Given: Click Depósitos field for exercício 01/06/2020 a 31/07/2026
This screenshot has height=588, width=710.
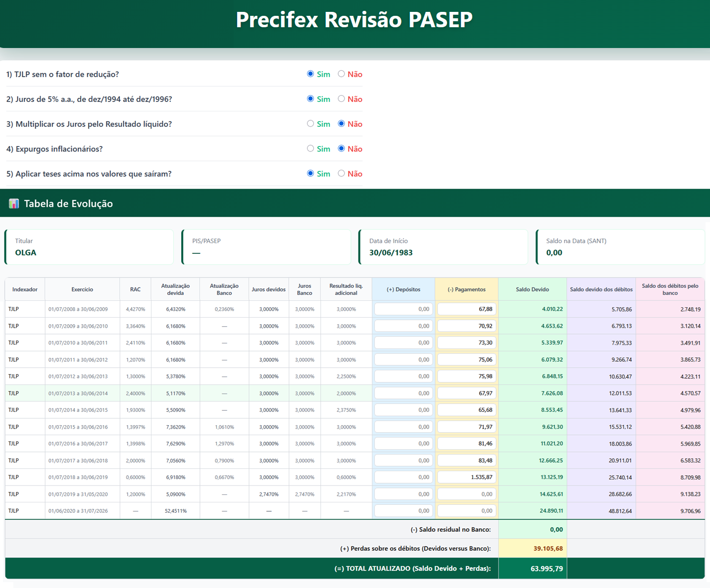Looking at the screenshot, I should click(404, 511).
